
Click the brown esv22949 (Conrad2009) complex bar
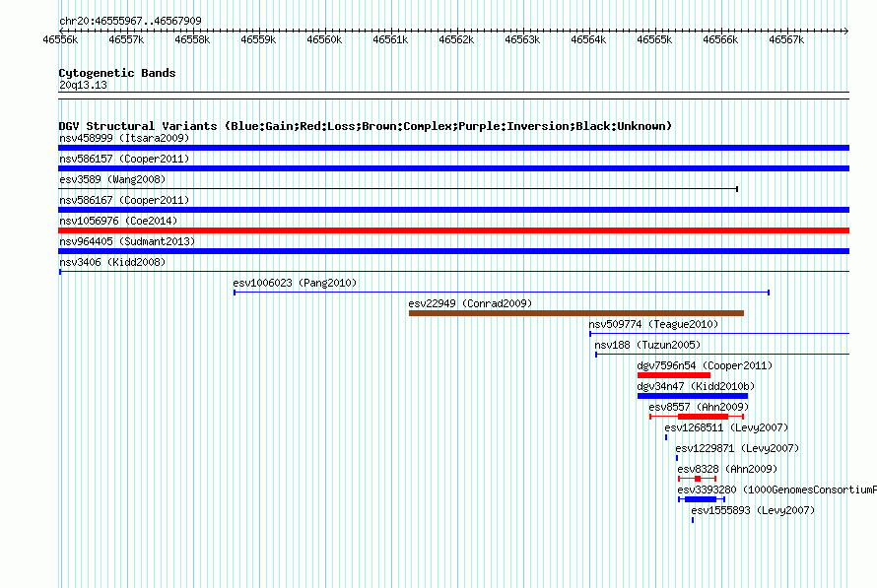coord(576,313)
